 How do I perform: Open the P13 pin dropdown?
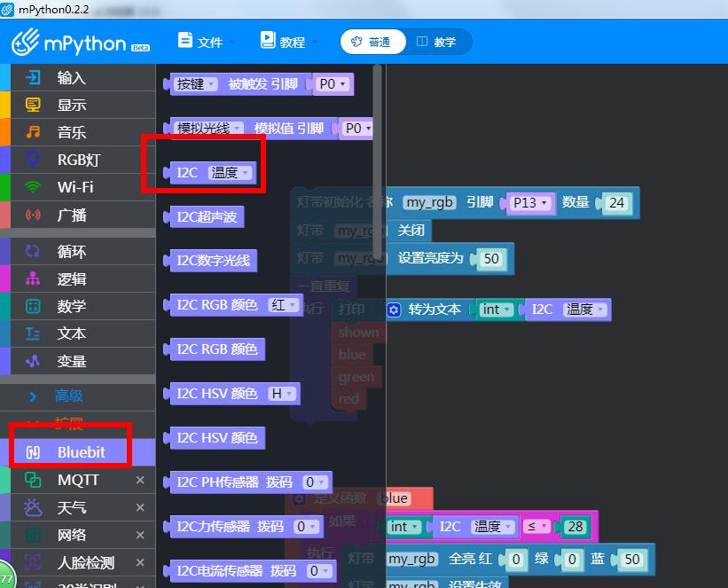(530, 203)
